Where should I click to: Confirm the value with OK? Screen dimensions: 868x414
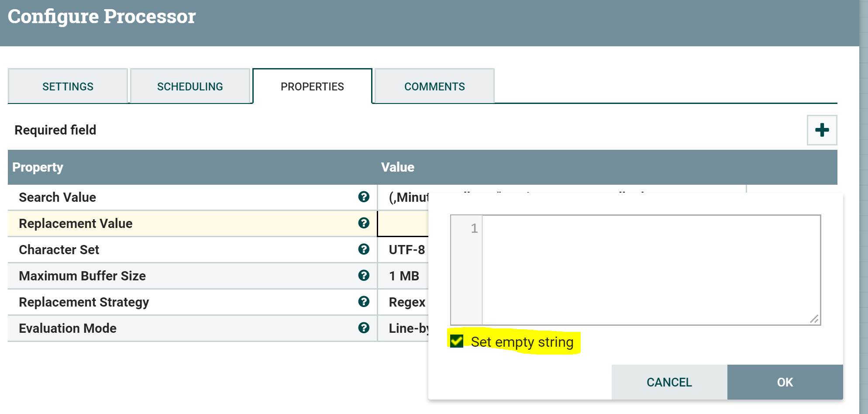click(x=784, y=382)
